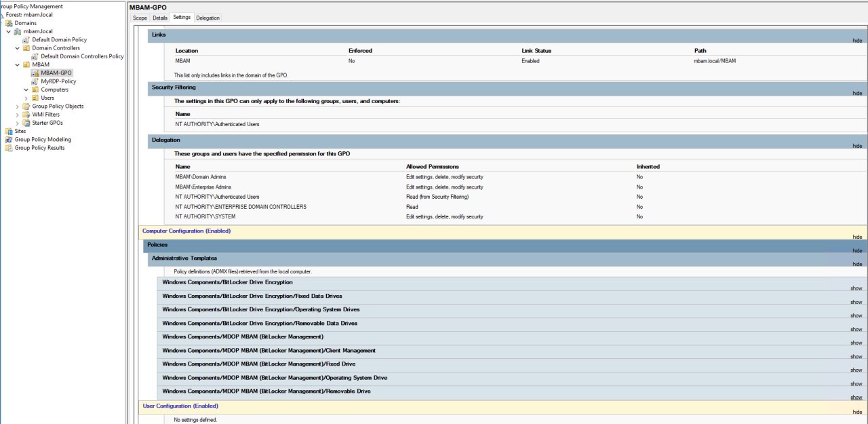Click the Link Status column header

tap(536, 51)
